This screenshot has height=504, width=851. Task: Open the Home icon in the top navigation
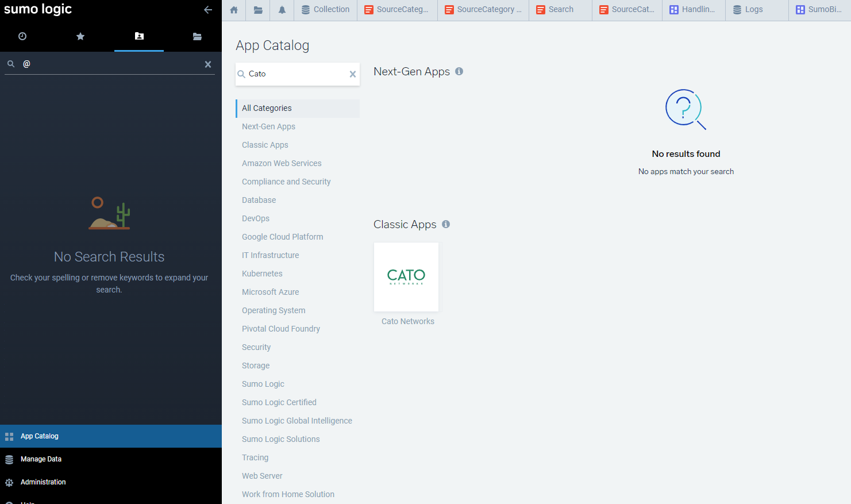click(x=233, y=10)
